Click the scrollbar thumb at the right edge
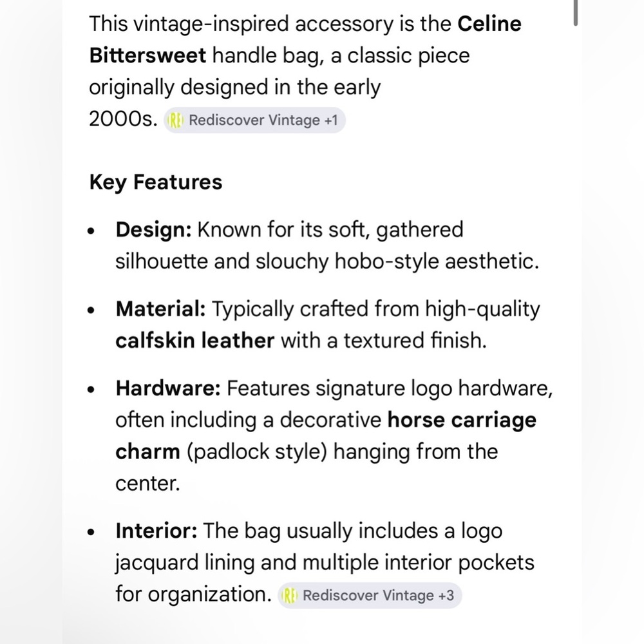Screen dimensions: 644x644 [575, 14]
